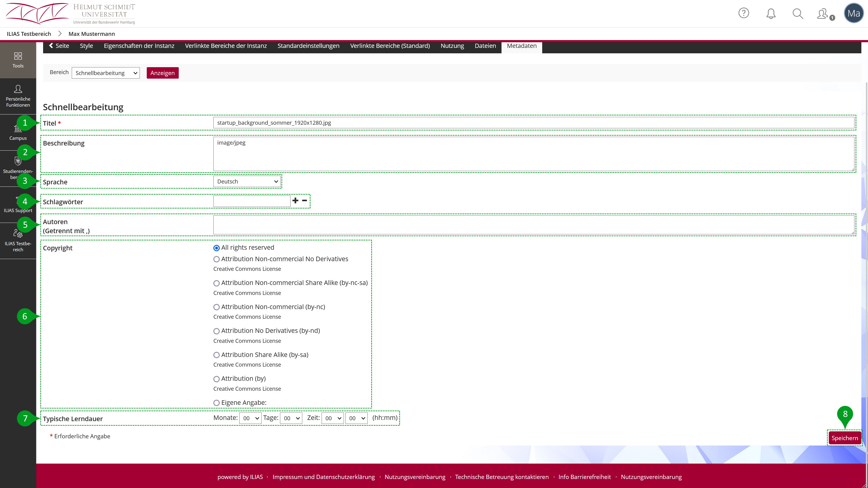The image size is (868, 488).
Task: Switch to the Dateien tab
Action: [x=485, y=46]
